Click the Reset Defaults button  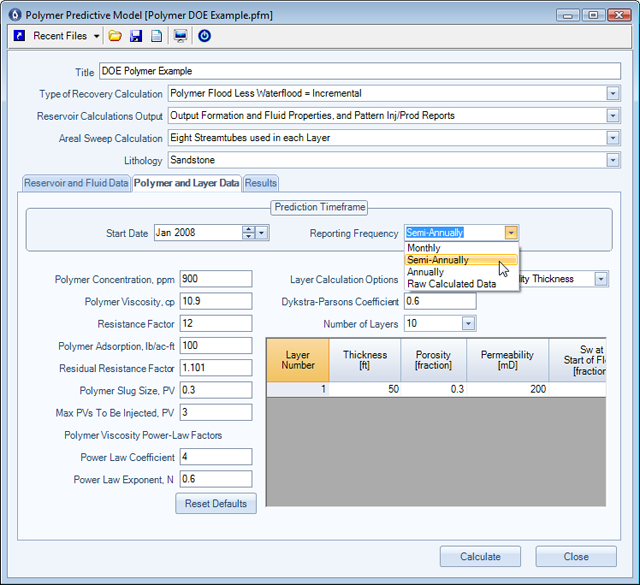click(x=216, y=503)
